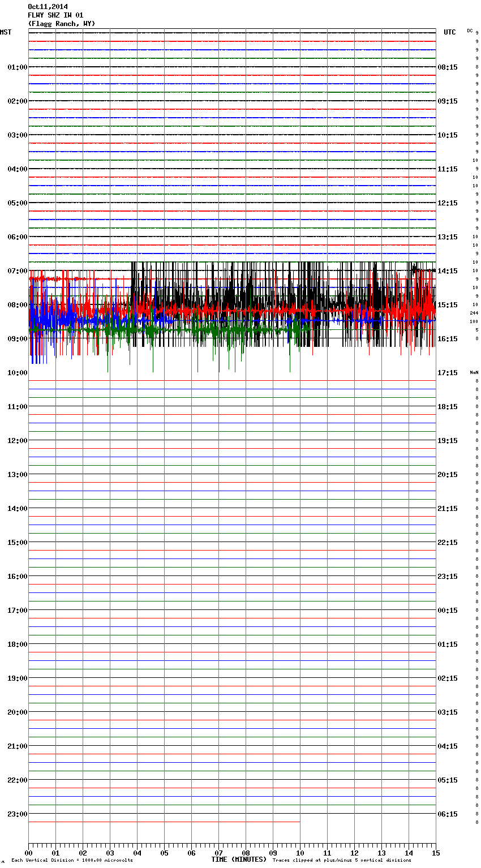Image resolution: width=481 pixels, height=868 pixels.
Task: Click the '15:15' UTC time label
Action: click(x=448, y=305)
